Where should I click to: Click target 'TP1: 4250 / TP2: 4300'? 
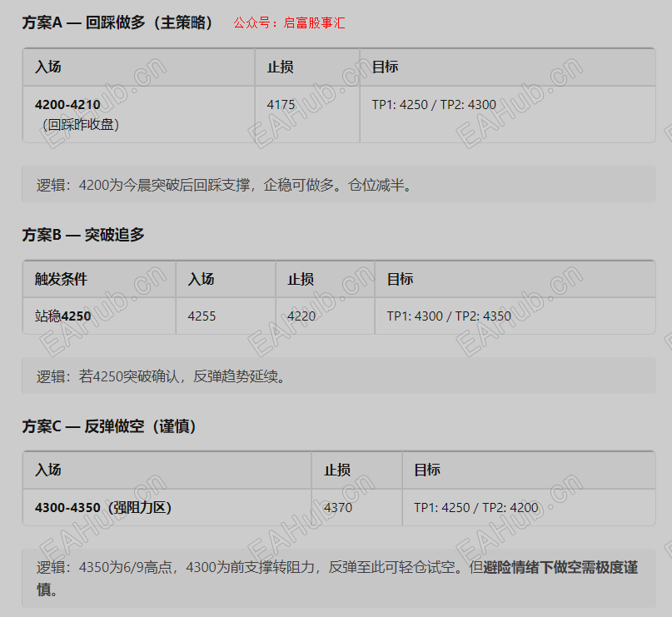tap(434, 105)
